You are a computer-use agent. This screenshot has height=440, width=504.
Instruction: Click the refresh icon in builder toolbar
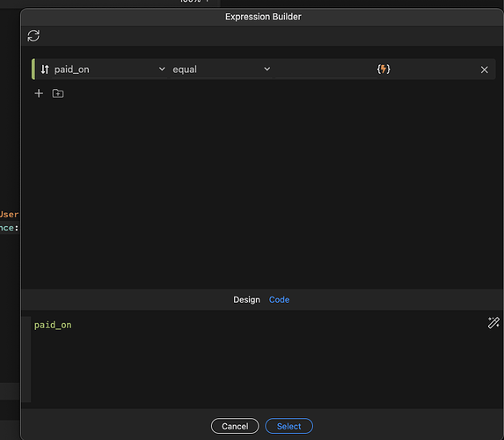pyautogui.click(x=33, y=36)
